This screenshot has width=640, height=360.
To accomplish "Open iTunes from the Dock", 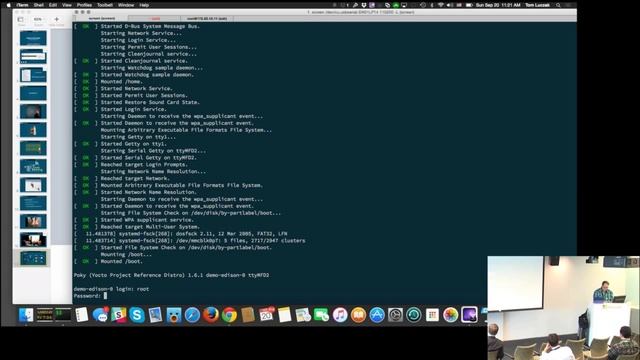I will (x=340, y=315).
